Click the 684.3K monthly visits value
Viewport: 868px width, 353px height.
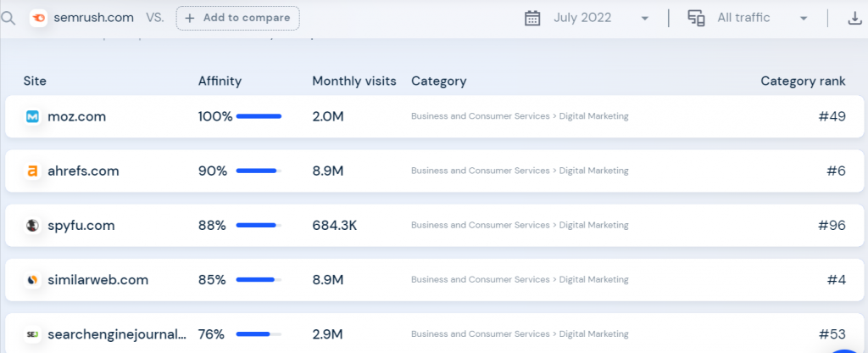tap(334, 226)
